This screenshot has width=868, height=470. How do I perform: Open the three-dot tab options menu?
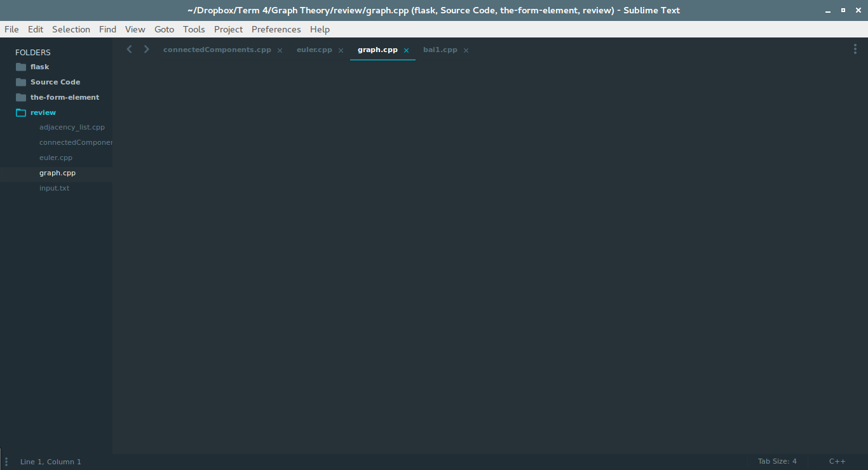855,50
